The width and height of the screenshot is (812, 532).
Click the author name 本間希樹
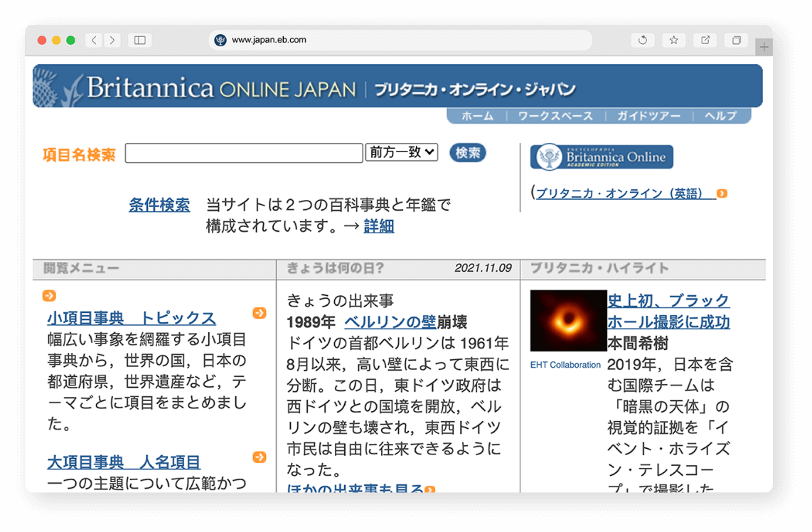(x=638, y=344)
